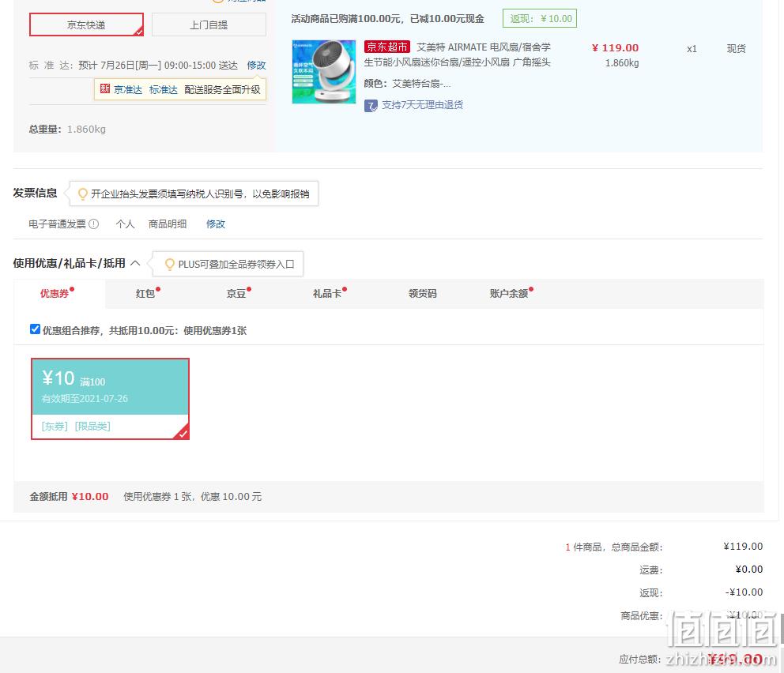Click the lightbulb icon beside 发票信息 tip

[83, 194]
